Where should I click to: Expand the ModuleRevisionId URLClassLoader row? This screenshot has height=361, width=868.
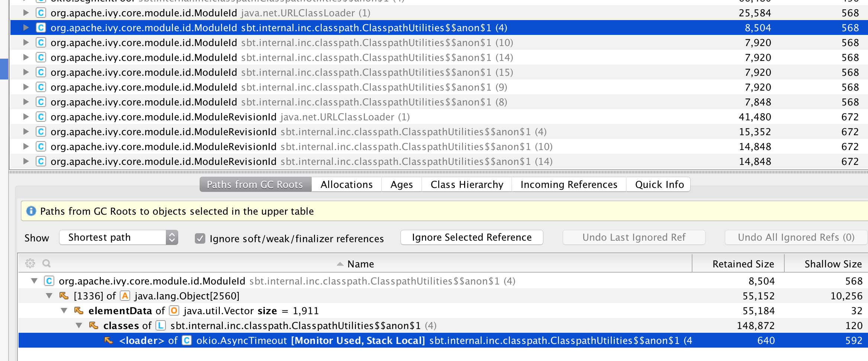pos(25,117)
